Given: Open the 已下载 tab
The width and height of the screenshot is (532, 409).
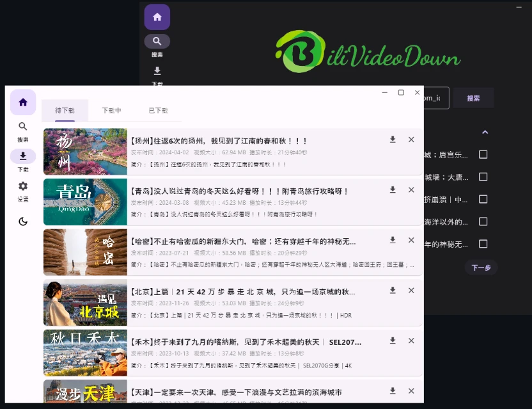Looking at the screenshot, I should point(158,111).
